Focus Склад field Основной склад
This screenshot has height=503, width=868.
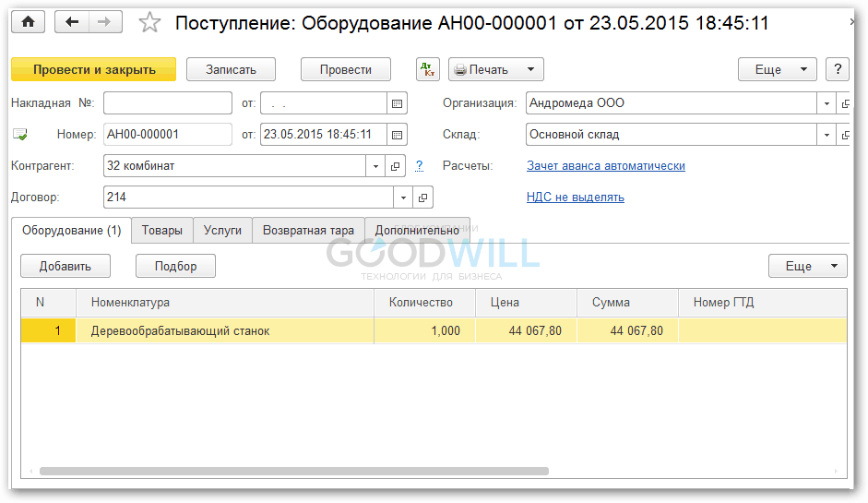pyautogui.click(x=672, y=135)
